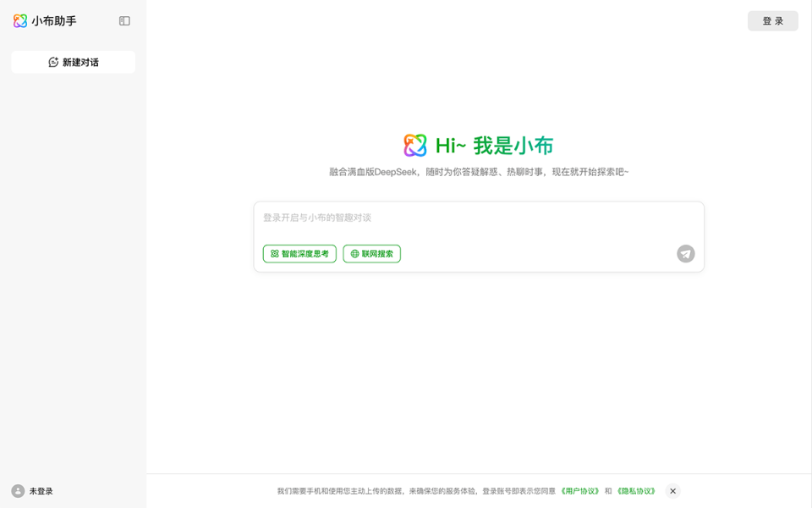Click the 未登录 avatar icon at bottom left
The width and height of the screenshot is (812, 508).
(x=19, y=490)
